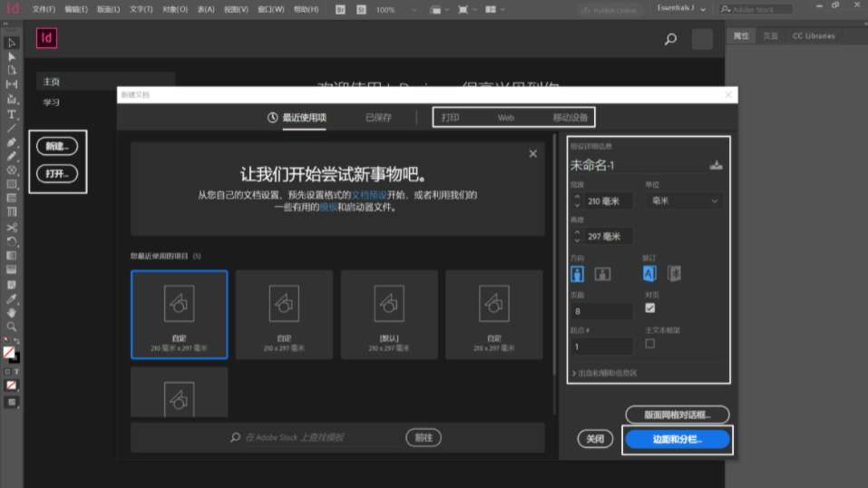Select the Direct Selection tool
Screen dimensions: 868x488
(12, 56)
